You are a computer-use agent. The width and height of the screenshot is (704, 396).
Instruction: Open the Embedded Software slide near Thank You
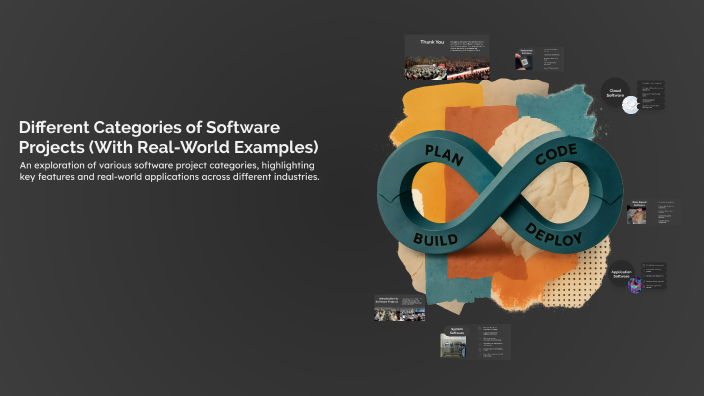pyautogui.click(x=539, y=59)
